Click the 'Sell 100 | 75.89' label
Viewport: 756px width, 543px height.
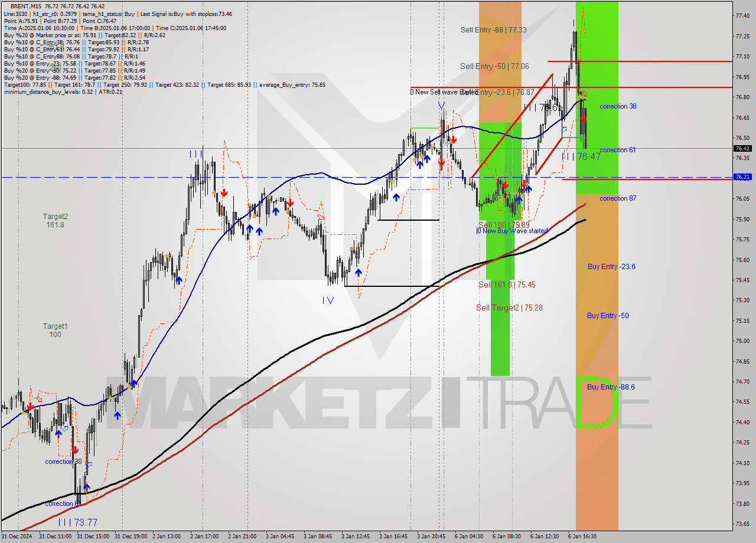tap(504, 225)
